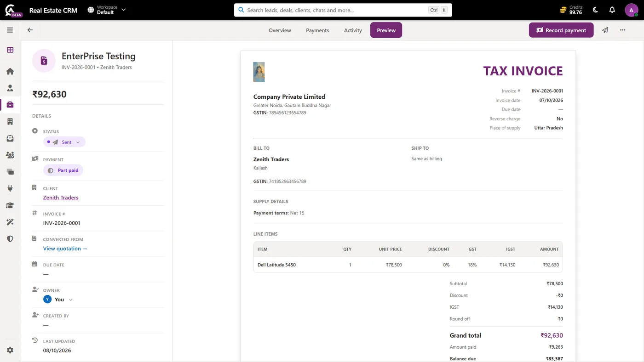644x362 pixels.
Task: Open the graduation cap icon in sidebar
Action: pyautogui.click(x=10, y=205)
